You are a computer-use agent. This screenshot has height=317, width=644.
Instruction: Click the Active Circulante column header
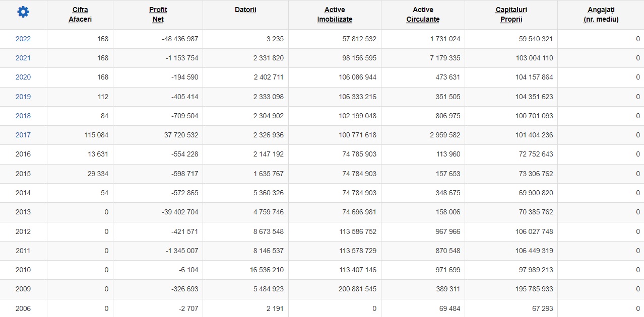click(423, 15)
